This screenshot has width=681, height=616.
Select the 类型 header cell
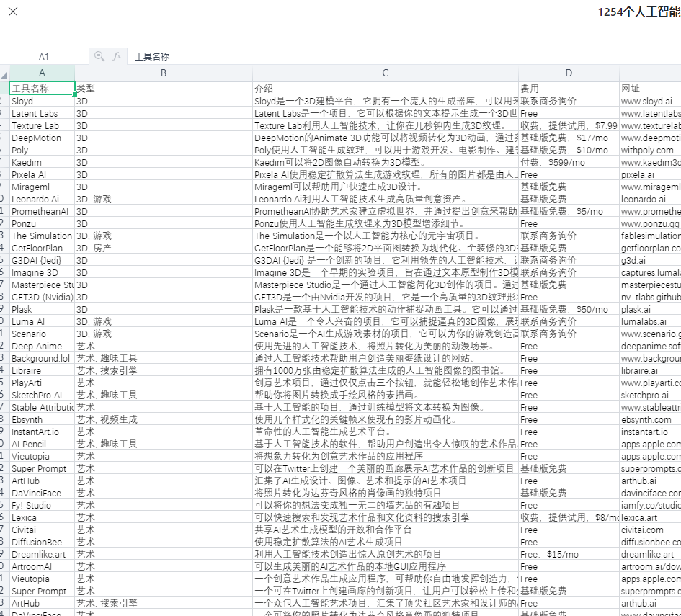[164, 89]
